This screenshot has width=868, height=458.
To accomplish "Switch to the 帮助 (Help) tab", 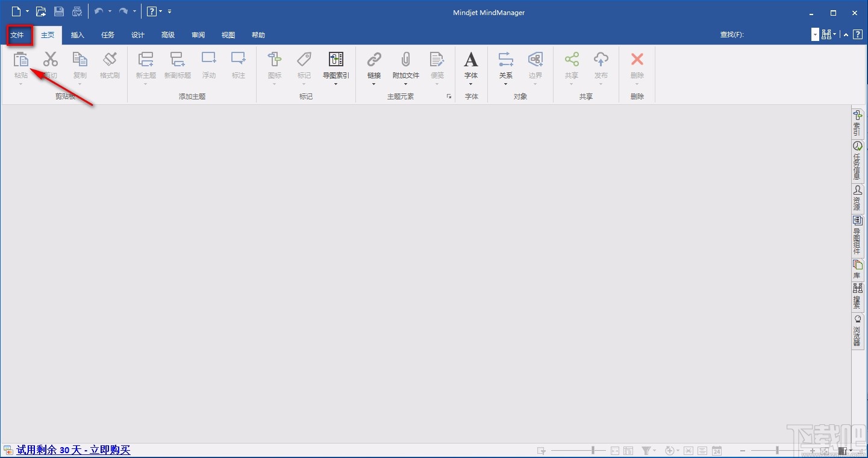I will 258,35.
